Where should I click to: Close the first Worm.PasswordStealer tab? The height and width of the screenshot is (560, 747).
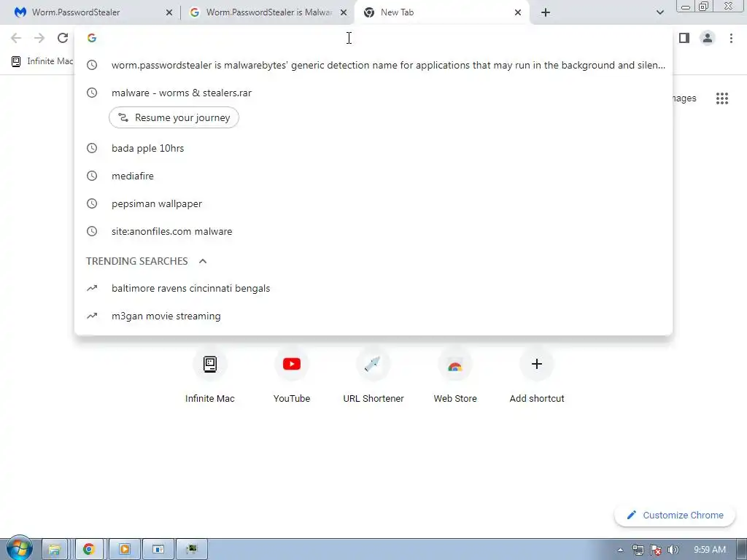[x=169, y=12]
